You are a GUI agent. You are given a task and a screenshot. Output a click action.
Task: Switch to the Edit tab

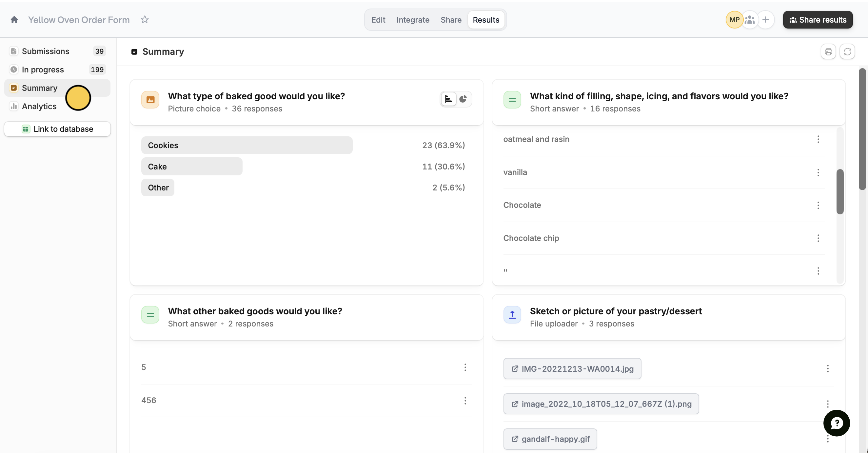[x=378, y=20]
